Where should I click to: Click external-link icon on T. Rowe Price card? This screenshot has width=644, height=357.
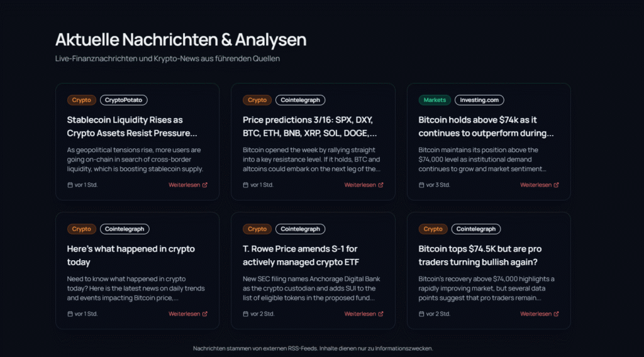[380, 314]
